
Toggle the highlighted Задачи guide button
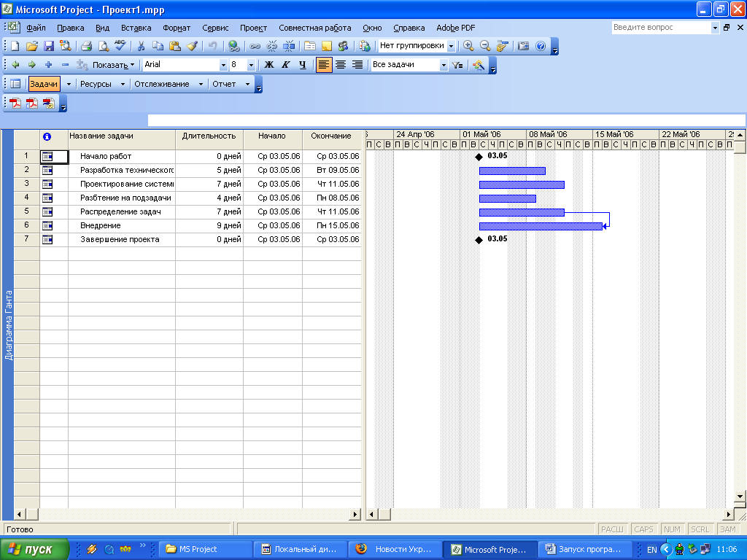[x=44, y=85]
